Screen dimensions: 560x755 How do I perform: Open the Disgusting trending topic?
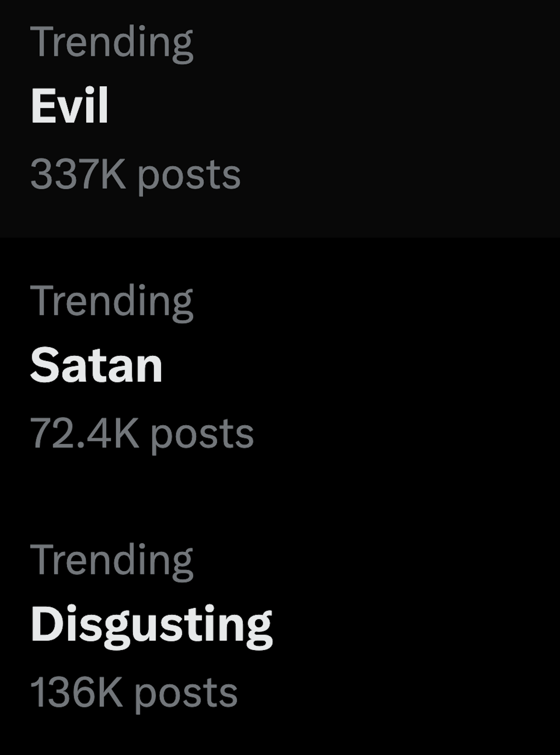click(151, 625)
